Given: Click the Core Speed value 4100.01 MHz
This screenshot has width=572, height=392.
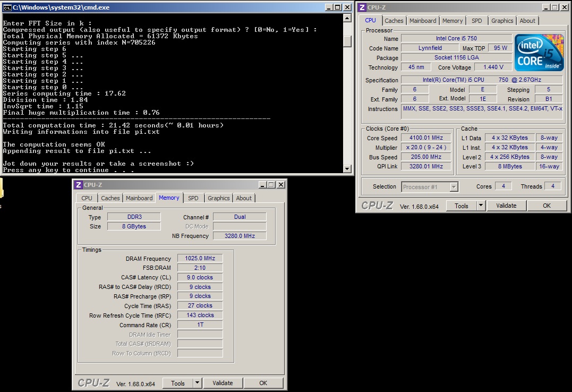Looking at the screenshot, I should coord(426,138).
